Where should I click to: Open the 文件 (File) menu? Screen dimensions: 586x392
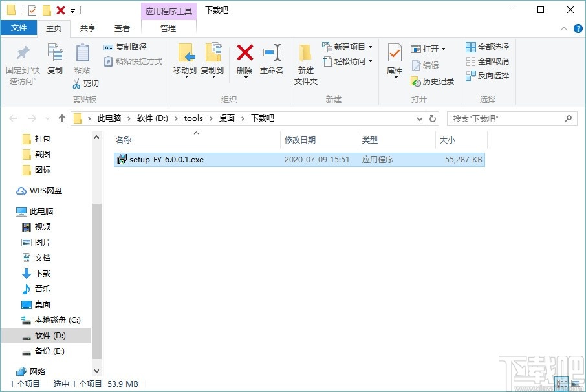(19, 28)
